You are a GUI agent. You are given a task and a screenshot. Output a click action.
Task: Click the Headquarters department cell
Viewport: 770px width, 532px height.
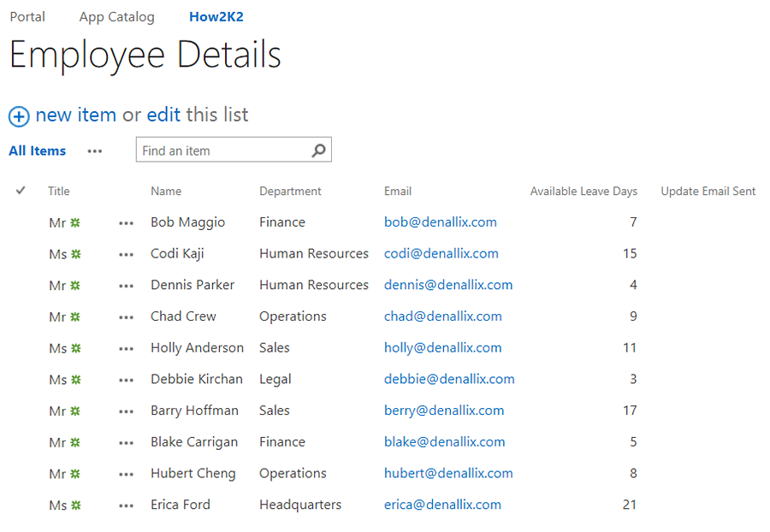coord(300,505)
